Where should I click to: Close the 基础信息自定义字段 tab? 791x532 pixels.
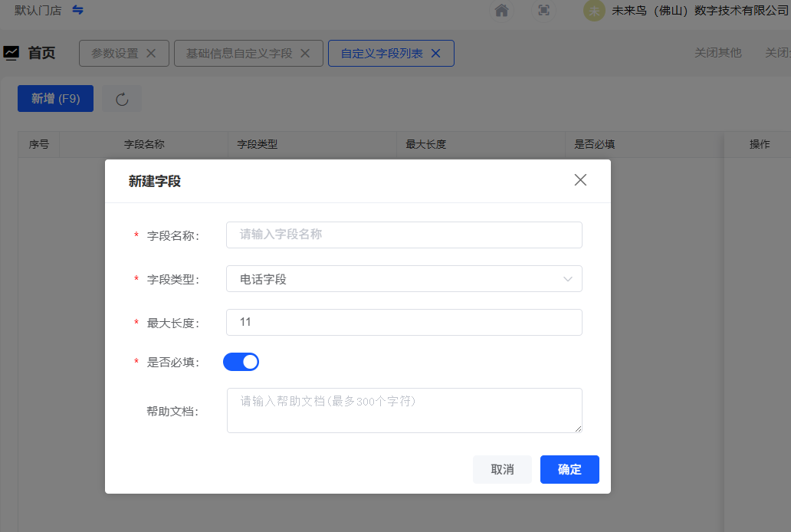coord(305,54)
